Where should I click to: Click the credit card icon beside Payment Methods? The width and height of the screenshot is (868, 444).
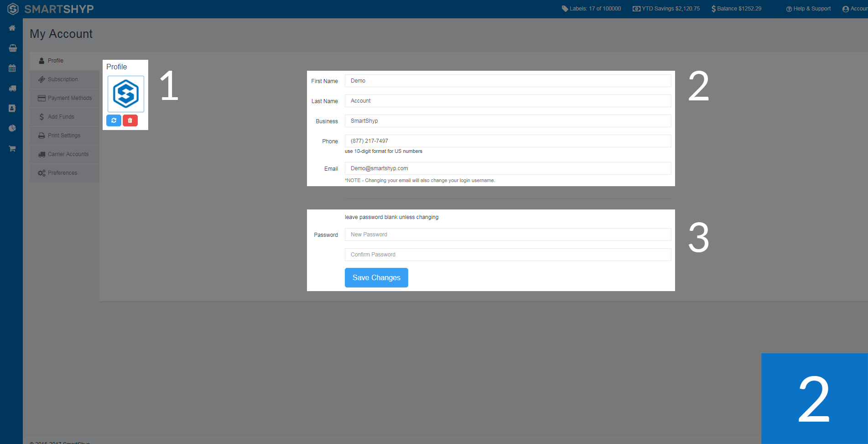[42, 98]
